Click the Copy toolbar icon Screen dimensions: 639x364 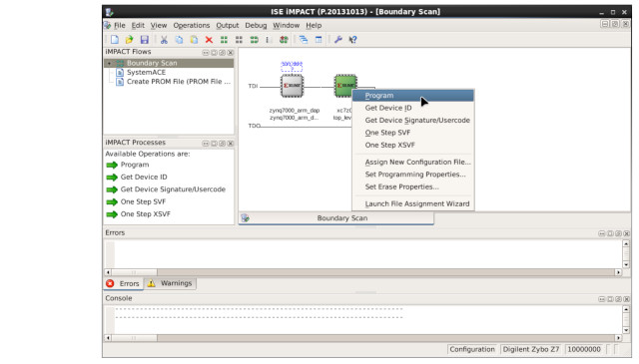[179, 40]
